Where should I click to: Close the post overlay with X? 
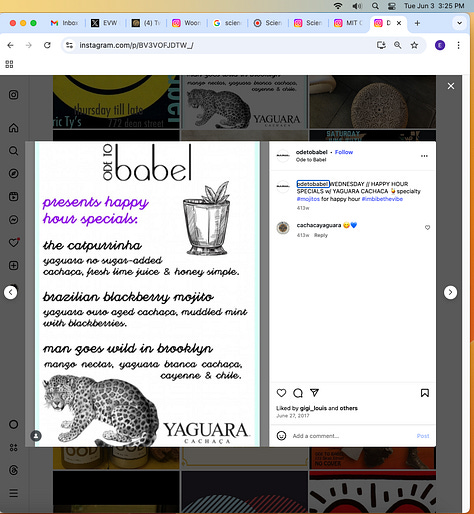click(x=451, y=86)
